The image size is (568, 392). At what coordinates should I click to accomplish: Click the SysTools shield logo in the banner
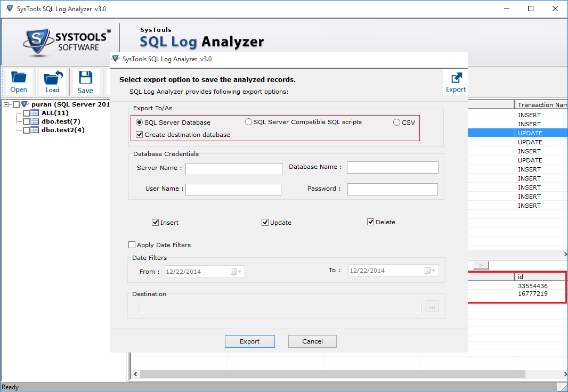click(x=37, y=42)
